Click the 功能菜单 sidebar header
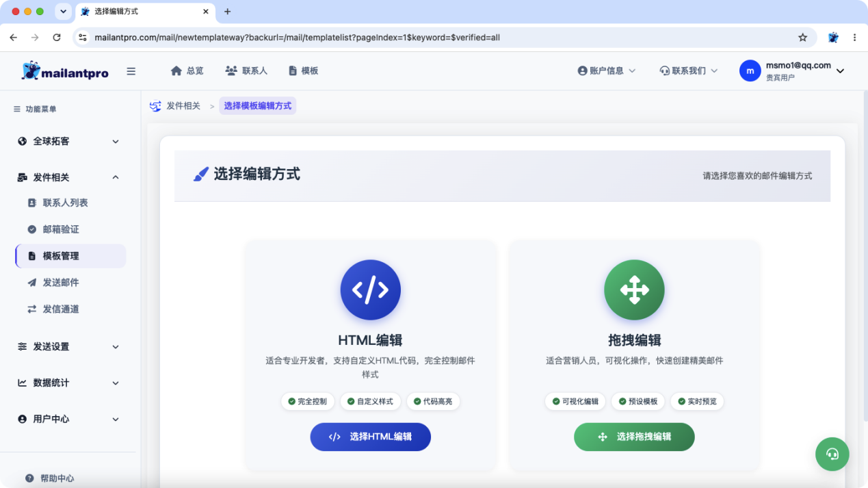The image size is (868, 488). pos(35,110)
